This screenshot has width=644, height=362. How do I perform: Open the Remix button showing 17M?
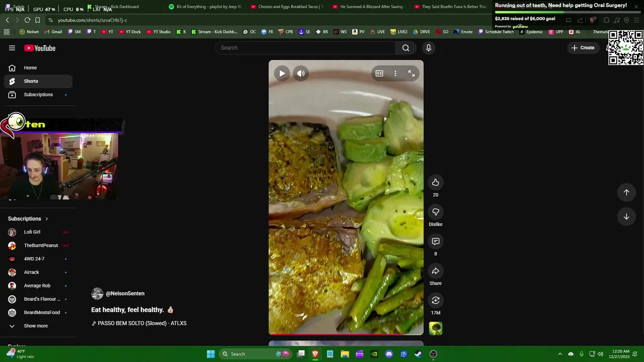(x=436, y=301)
